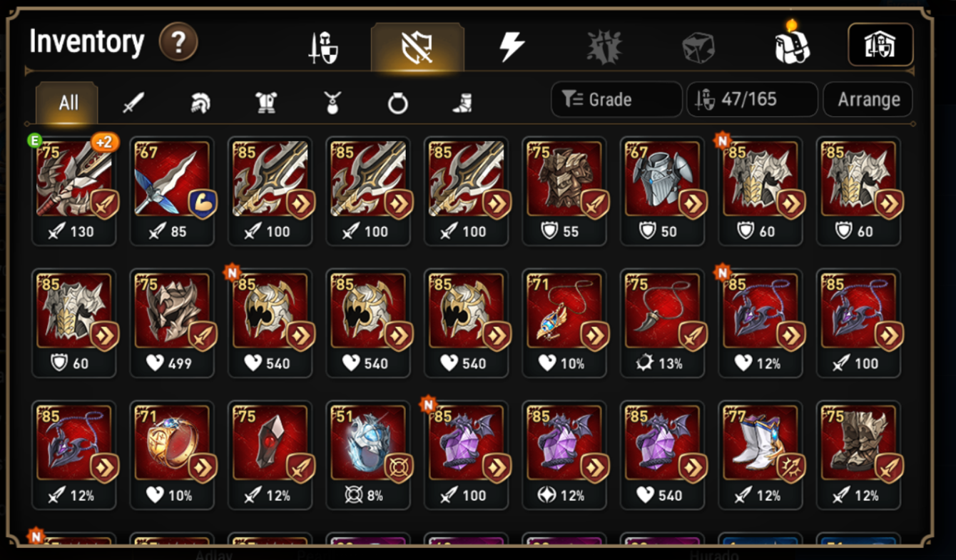Filter items by necklace icon

(332, 103)
